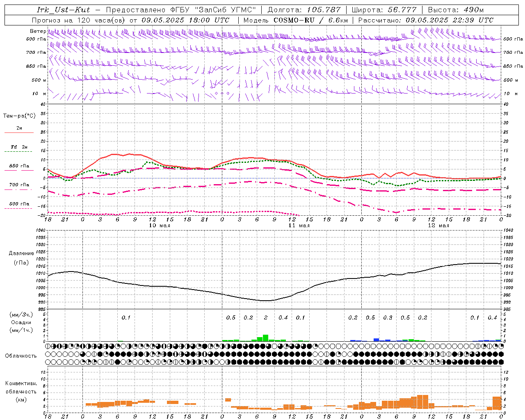Click the latitude value Широта: 56.777
The width and height of the screenshot is (525, 420).
(384, 10)
